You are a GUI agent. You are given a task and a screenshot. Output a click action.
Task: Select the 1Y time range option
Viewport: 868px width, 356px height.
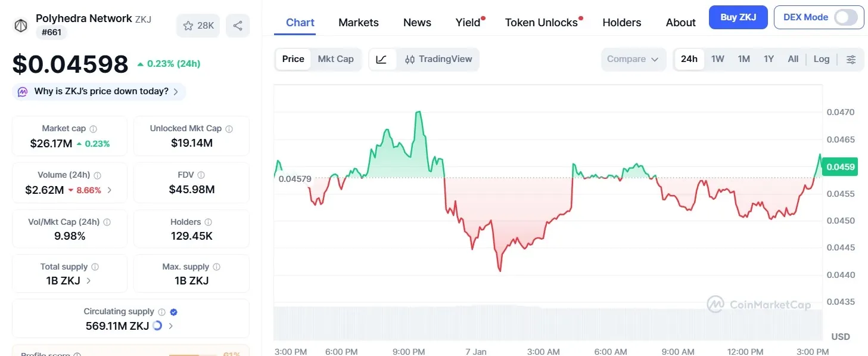pos(768,59)
